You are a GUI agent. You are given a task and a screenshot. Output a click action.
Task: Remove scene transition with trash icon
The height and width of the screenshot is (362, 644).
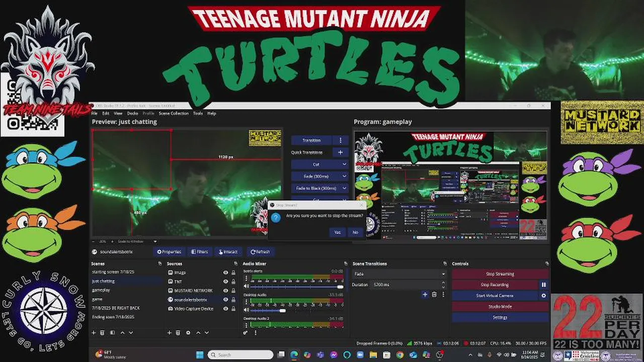[434, 295]
